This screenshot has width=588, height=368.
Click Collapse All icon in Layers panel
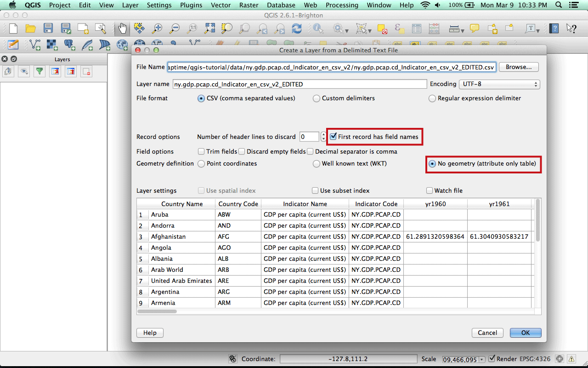71,71
